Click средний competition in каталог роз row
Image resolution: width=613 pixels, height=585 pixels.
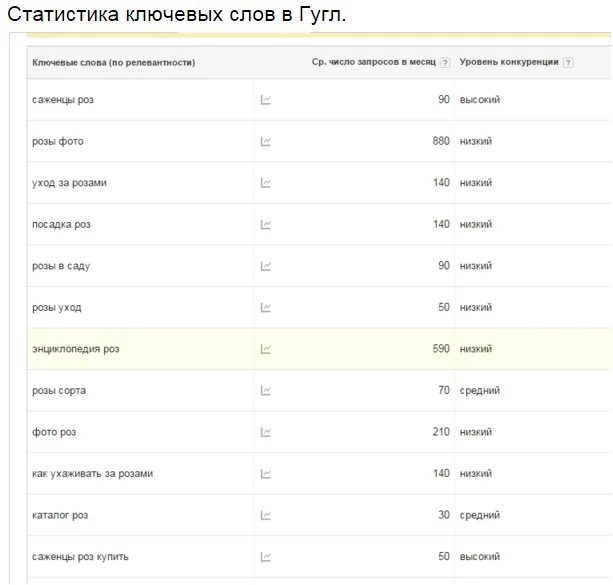coord(480,515)
